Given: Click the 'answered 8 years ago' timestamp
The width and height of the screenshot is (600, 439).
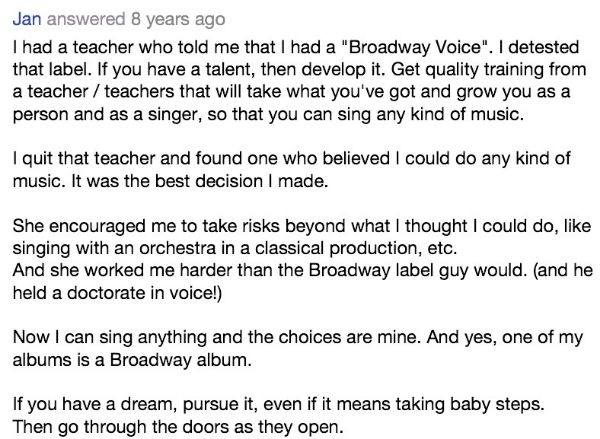Looking at the screenshot, I should tap(136, 19).
